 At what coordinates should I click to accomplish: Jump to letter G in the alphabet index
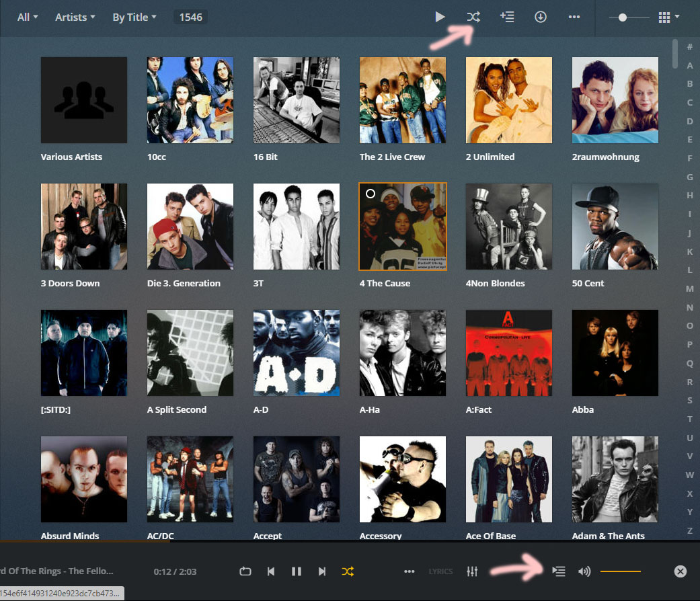pyautogui.click(x=690, y=177)
